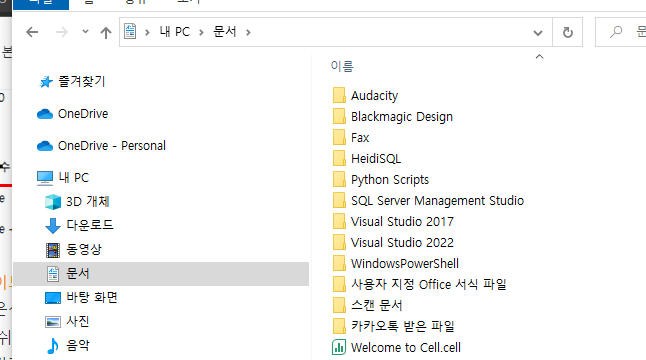Open 바탕 화면 in navigation pane

coord(92,297)
